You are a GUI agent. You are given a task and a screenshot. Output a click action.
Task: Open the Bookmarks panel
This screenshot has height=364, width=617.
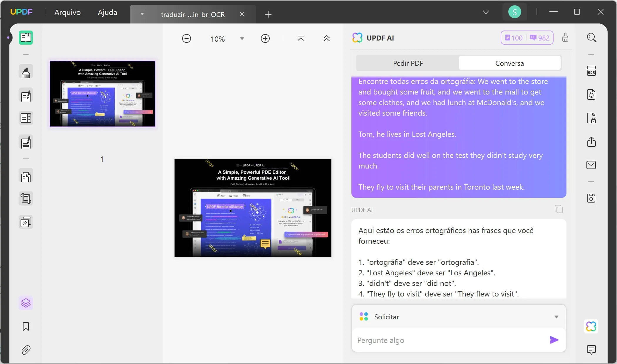(26, 326)
